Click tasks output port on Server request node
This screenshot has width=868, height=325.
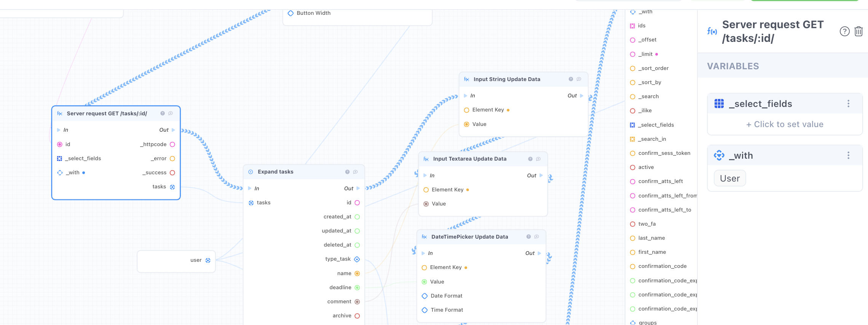point(172,187)
